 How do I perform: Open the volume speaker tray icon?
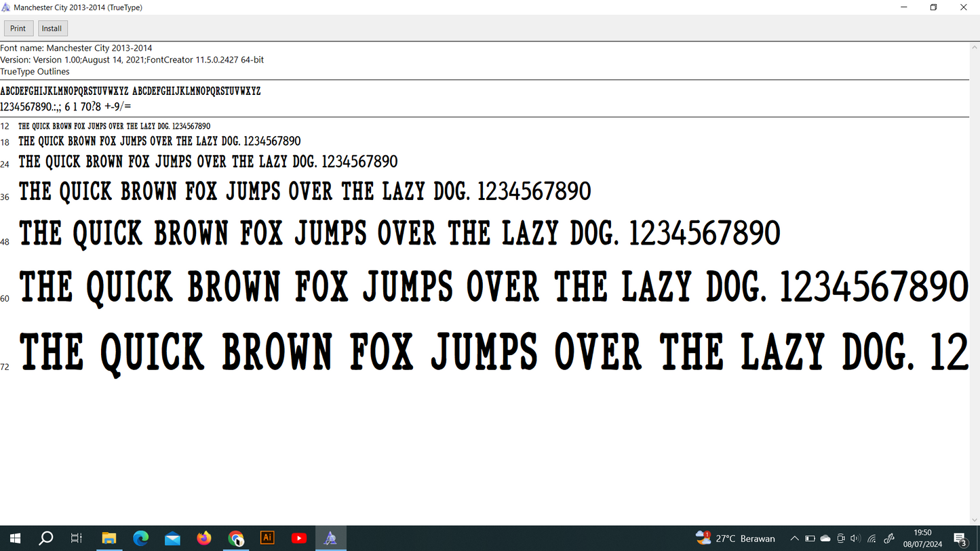point(855,539)
